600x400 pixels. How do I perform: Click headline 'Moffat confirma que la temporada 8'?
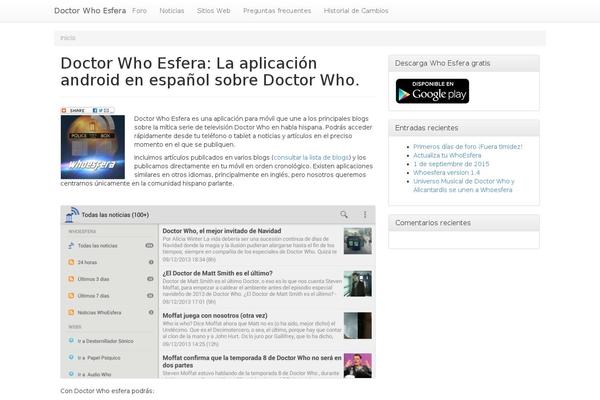(x=252, y=362)
